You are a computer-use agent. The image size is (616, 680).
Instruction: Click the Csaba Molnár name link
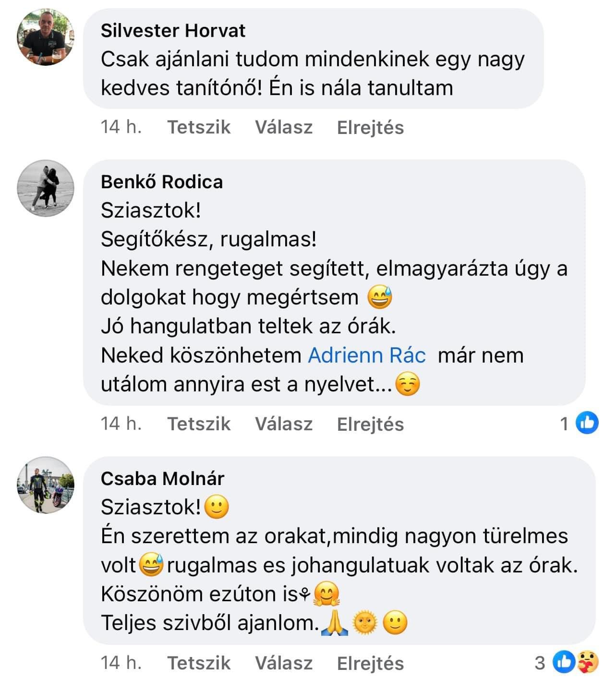click(x=162, y=478)
